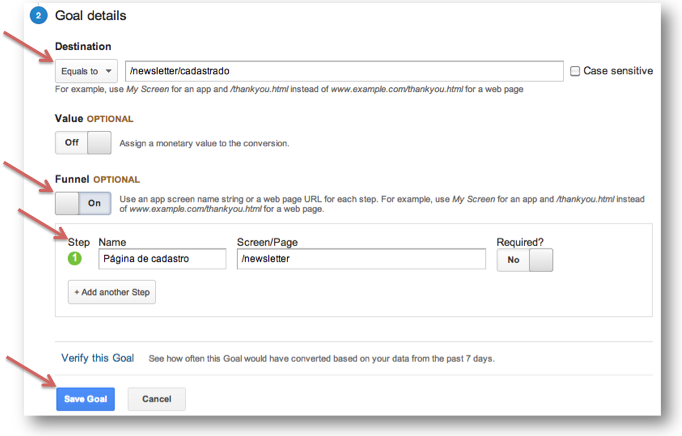The height and width of the screenshot is (436, 682).
Task: Click the blue step 2 circle icon
Action: (38, 16)
